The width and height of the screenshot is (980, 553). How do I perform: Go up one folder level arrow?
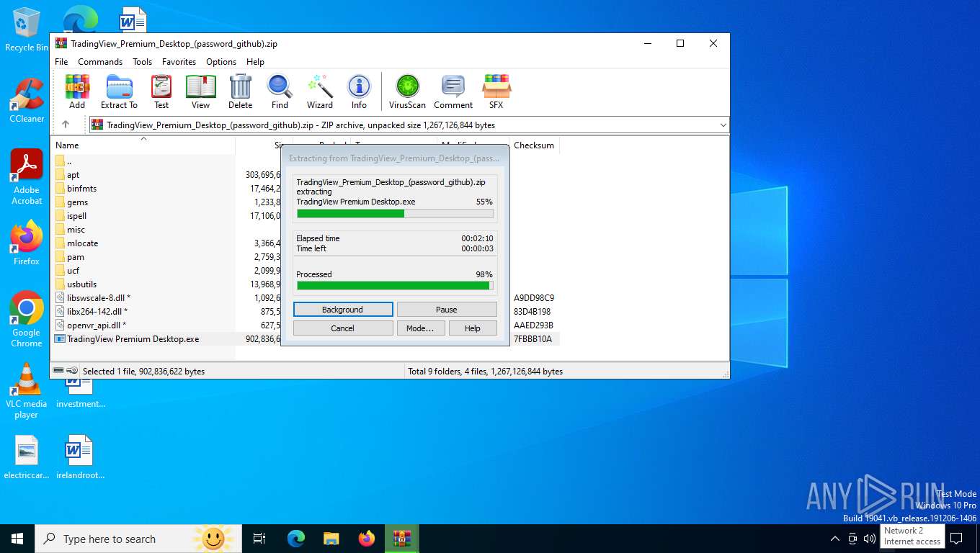point(66,125)
